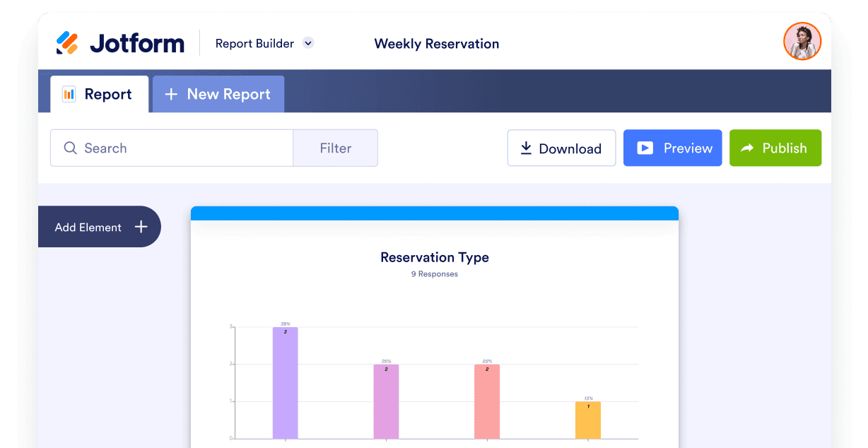Click the Download button
Viewport: 868px width, 448px height.
pos(561,148)
